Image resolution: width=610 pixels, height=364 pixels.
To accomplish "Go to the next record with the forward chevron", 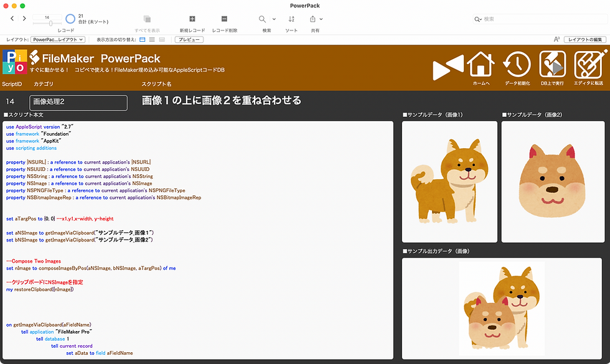I will [24, 18].
